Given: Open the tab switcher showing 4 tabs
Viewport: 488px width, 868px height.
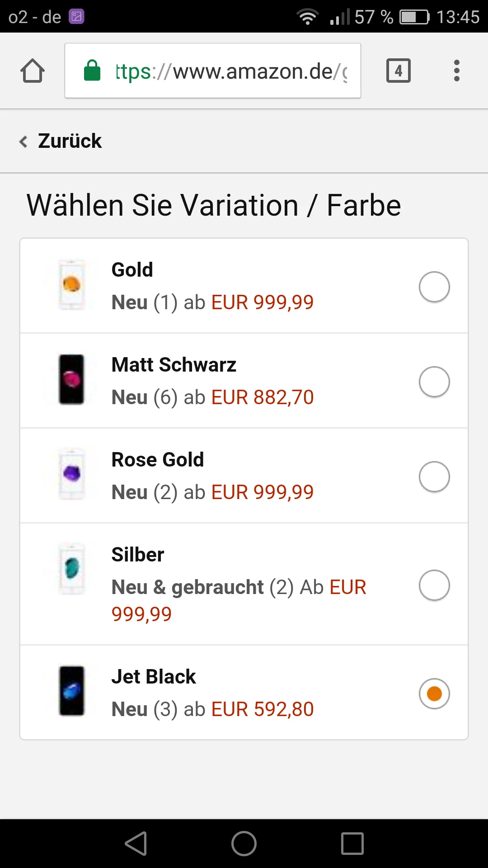Looking at the screenshot, I should point(398,71).
